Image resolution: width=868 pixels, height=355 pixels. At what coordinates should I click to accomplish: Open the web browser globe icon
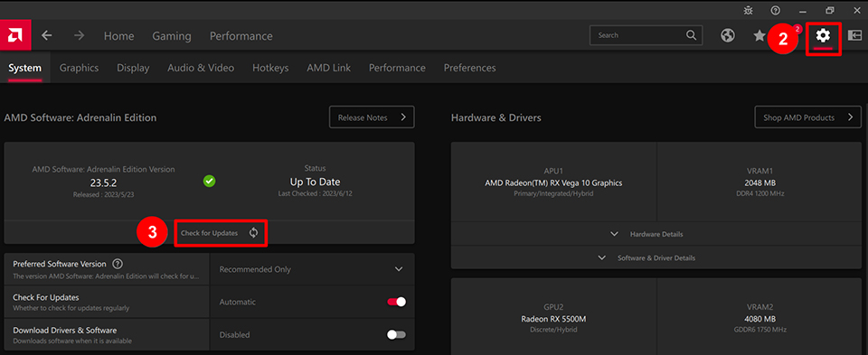point(727,36)
